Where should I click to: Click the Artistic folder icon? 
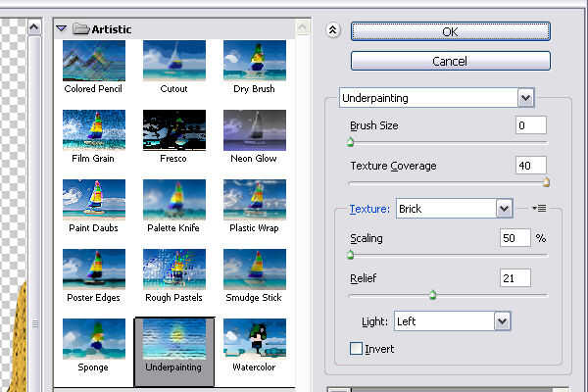(x=80, y=28)
